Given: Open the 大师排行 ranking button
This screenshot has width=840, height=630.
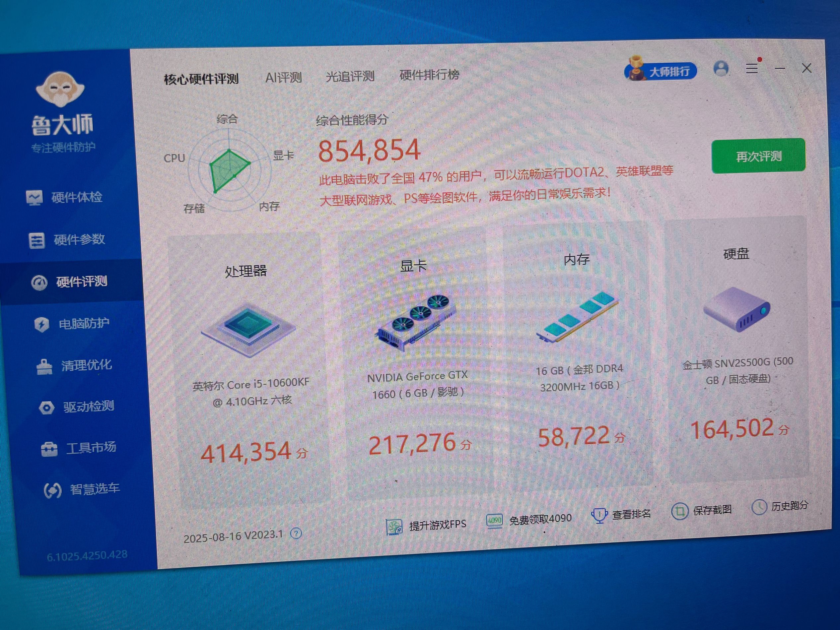Looking at the screenshot, I should coord(661,70).
